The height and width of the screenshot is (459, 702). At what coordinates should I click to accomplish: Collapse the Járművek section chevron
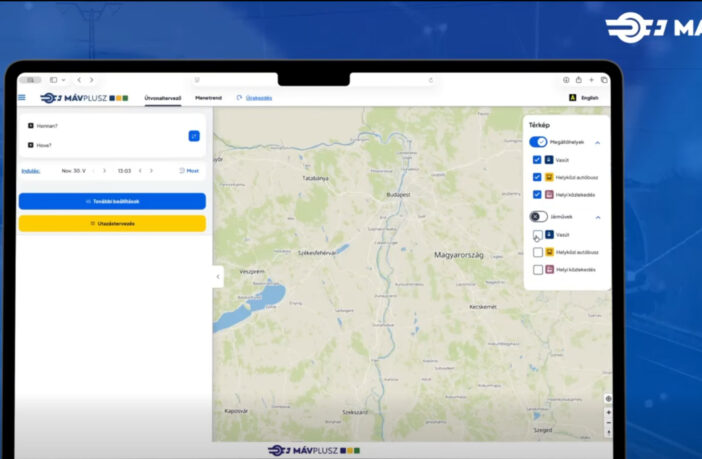click(x=598, y=217)
